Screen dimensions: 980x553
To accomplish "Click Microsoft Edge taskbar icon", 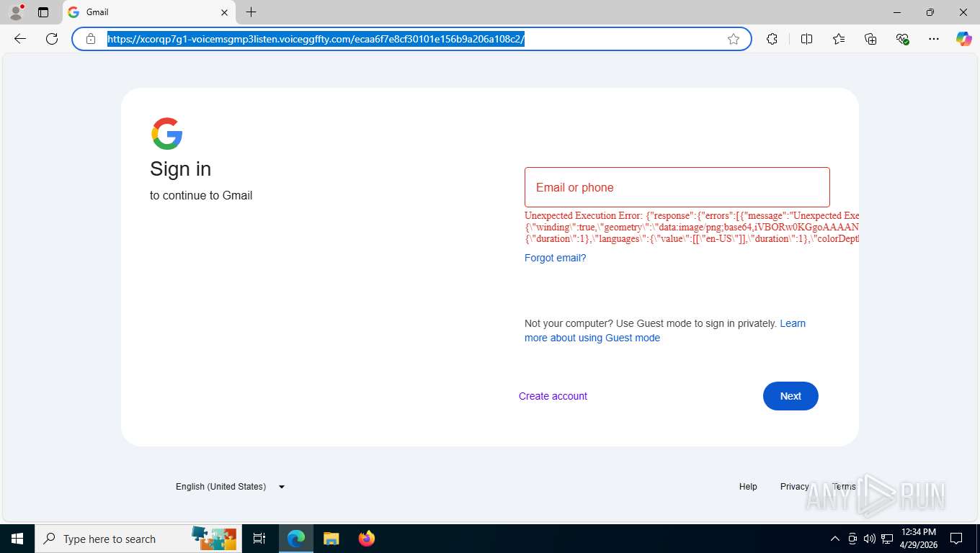I will click(x=296, y=539).
